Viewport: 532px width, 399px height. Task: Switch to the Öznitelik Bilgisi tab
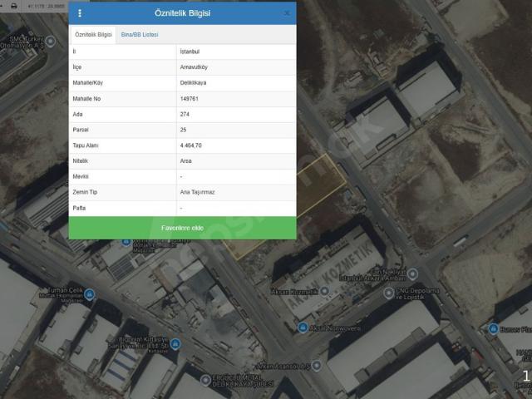[x=93, y=35]
